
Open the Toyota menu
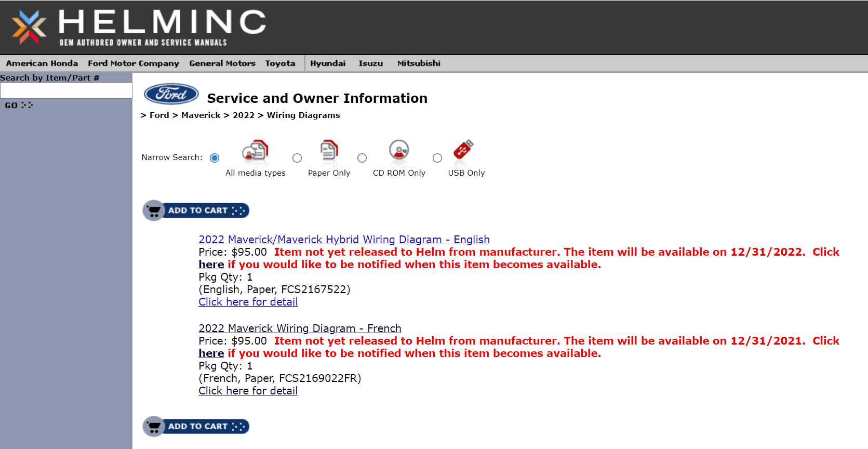tap(281, 63)
